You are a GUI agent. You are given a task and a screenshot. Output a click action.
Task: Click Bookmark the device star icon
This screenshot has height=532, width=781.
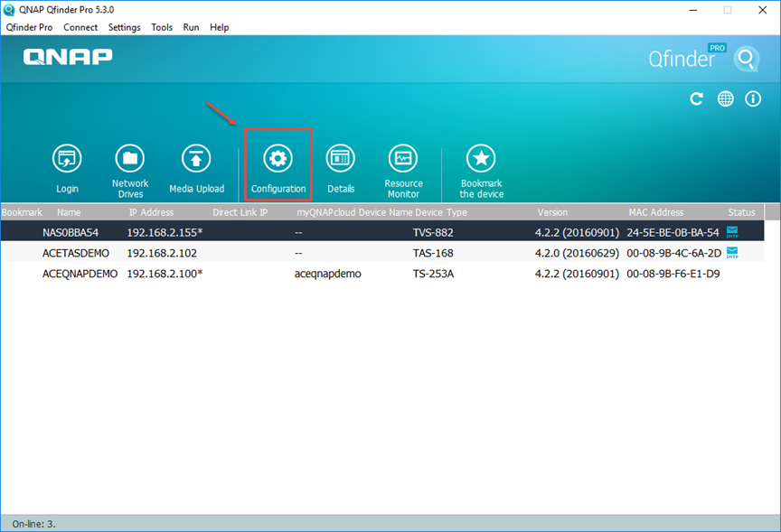[481, 159]
